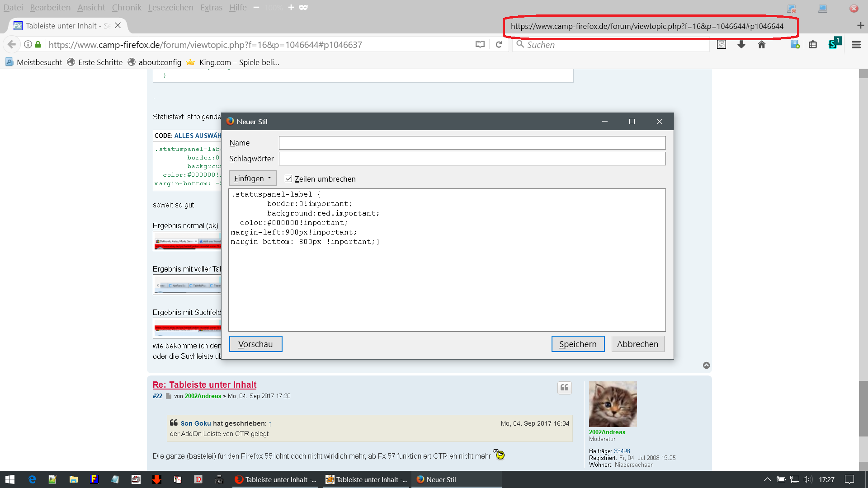Click the home icon in toolbar
This screenshot has width=868, height=488.
tap(762, 44)
